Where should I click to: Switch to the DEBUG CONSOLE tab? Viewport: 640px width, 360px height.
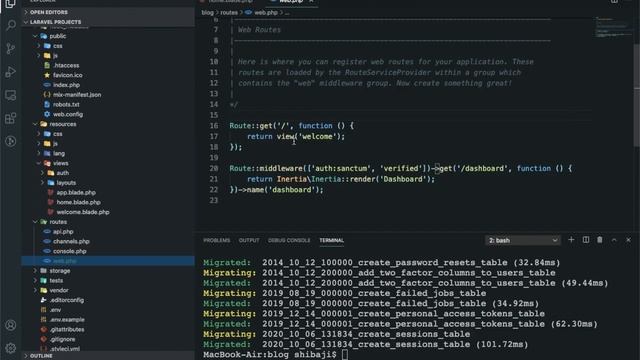point(289,240)
